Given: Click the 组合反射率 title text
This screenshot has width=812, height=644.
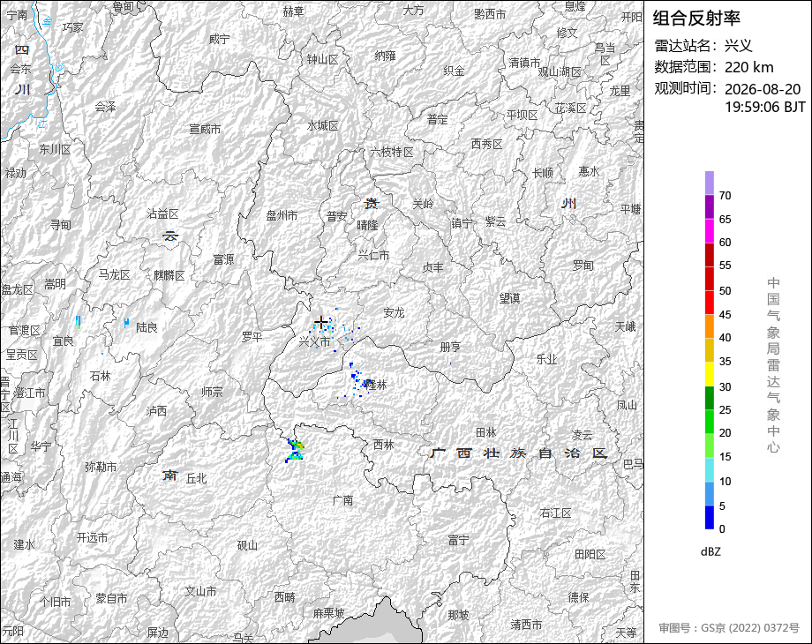Looking at the screenshot, I should (x=696, y=19).
